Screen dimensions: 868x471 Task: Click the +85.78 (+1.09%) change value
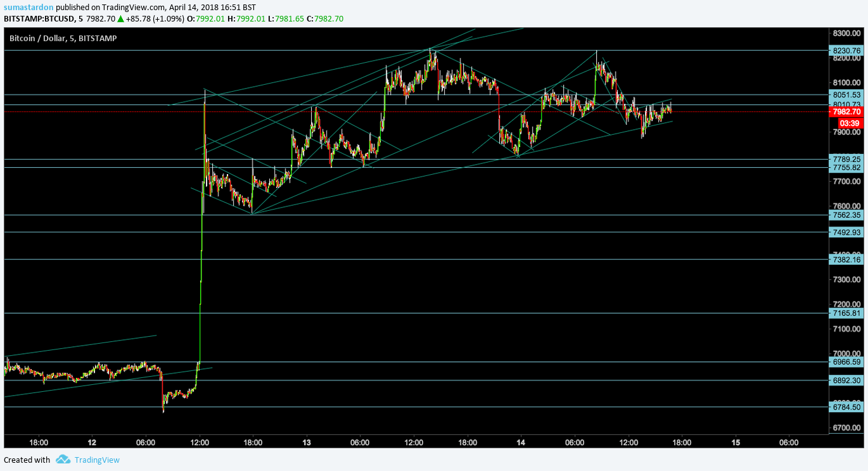155,19
